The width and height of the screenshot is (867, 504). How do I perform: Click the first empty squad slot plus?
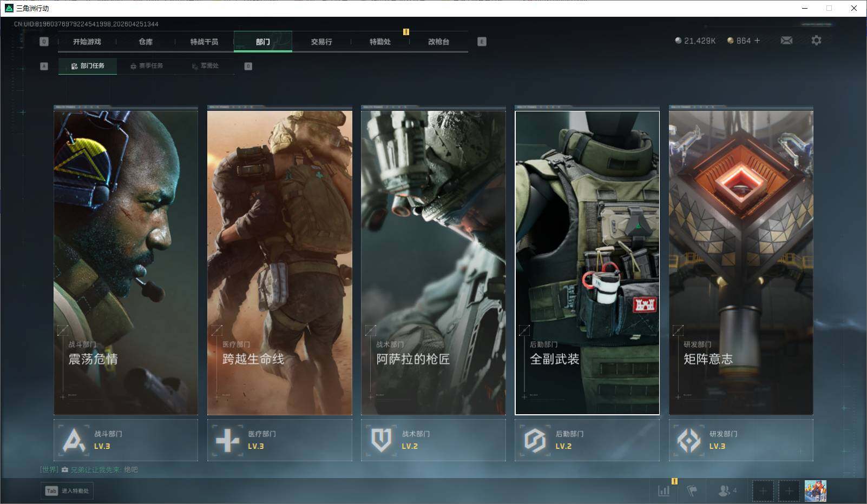click(763, 491)
